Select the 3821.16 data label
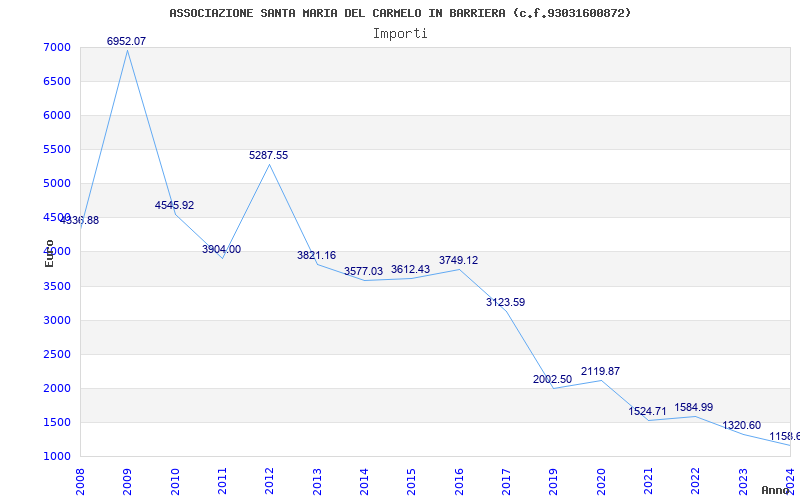Screen dimensions: 800x500 (316, 255)
